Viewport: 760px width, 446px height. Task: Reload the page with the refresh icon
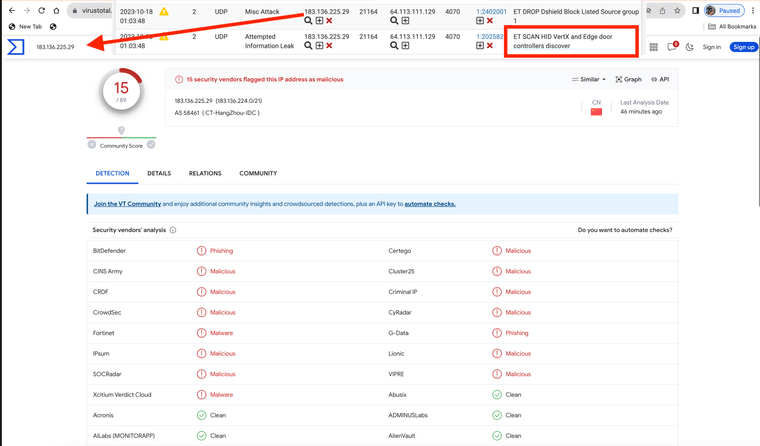(x=42, y=10)
